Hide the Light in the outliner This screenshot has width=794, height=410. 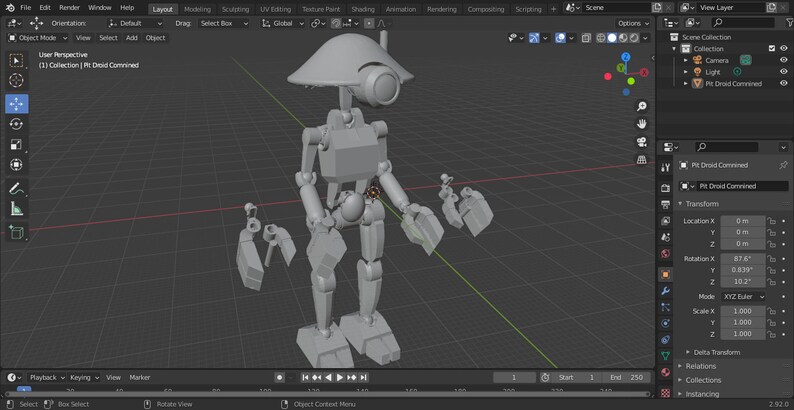coord(783,72)
